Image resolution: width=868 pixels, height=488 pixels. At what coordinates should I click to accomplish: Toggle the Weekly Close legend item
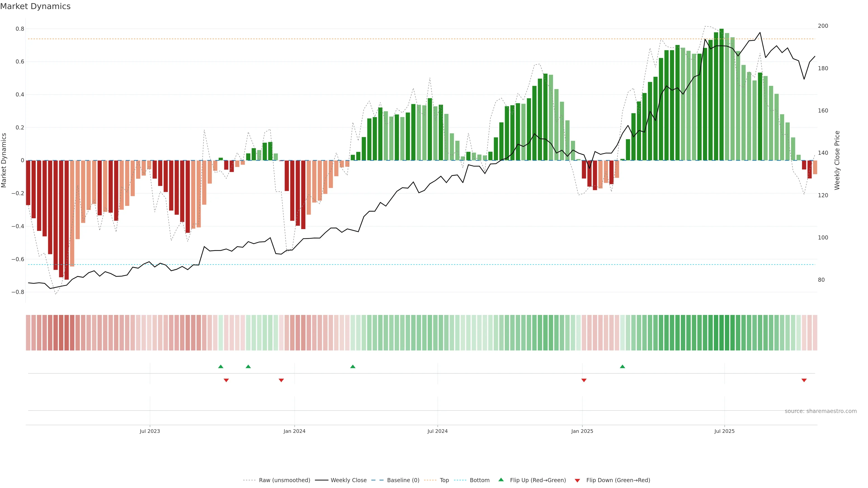click(348, 480)
